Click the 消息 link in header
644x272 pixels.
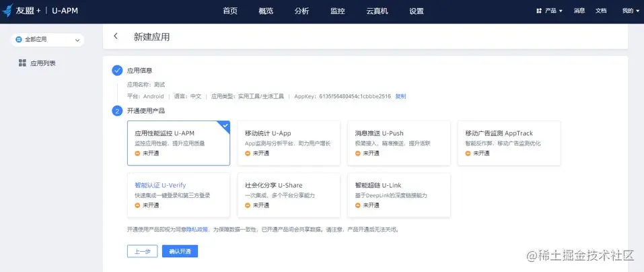click(579, 11)
